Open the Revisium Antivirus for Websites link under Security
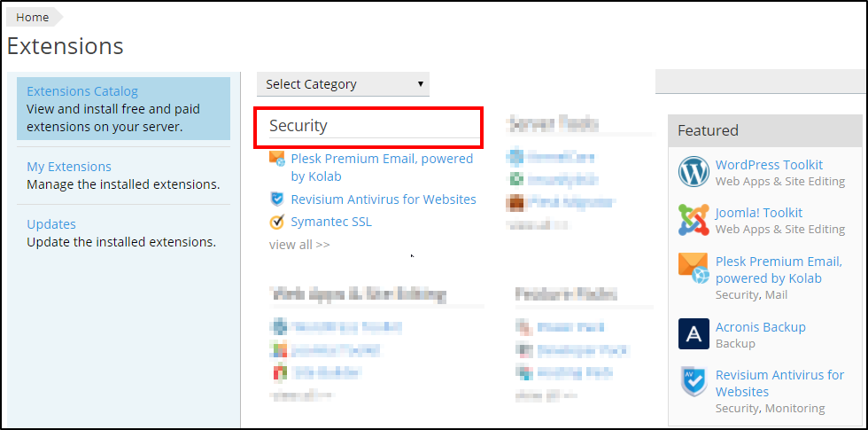868x430 pixels. pyautogui.click(x=384, y=199)
